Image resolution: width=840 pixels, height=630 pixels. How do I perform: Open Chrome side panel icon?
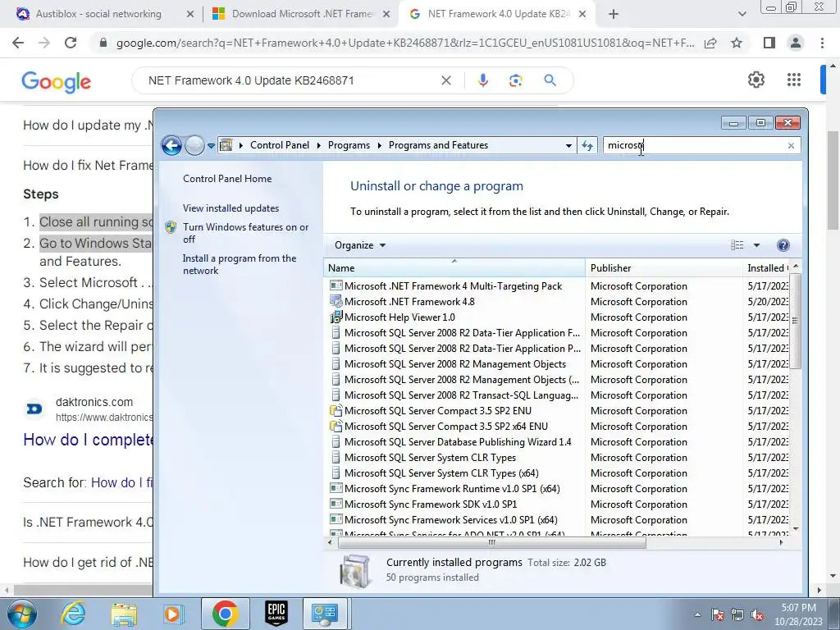[x=769, y=43]
